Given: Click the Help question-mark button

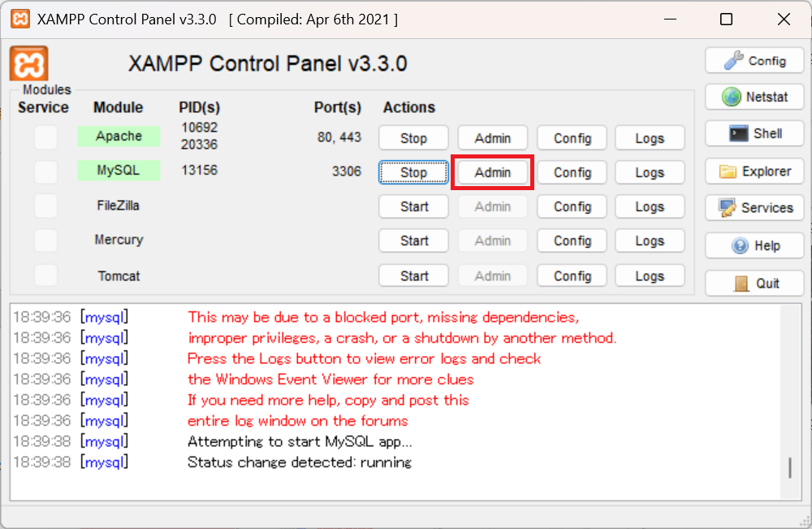Looking at the screenshot, I should coord(754,245).
